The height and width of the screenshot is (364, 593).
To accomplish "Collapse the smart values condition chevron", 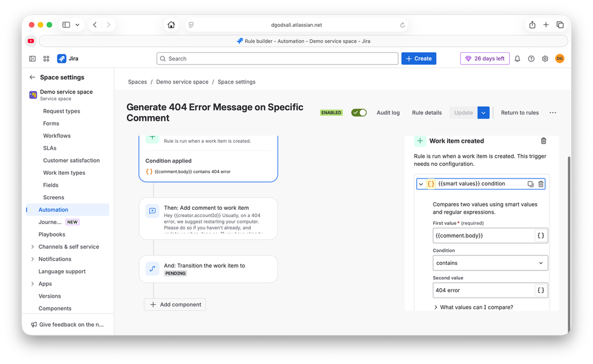I will pos(421,184).
